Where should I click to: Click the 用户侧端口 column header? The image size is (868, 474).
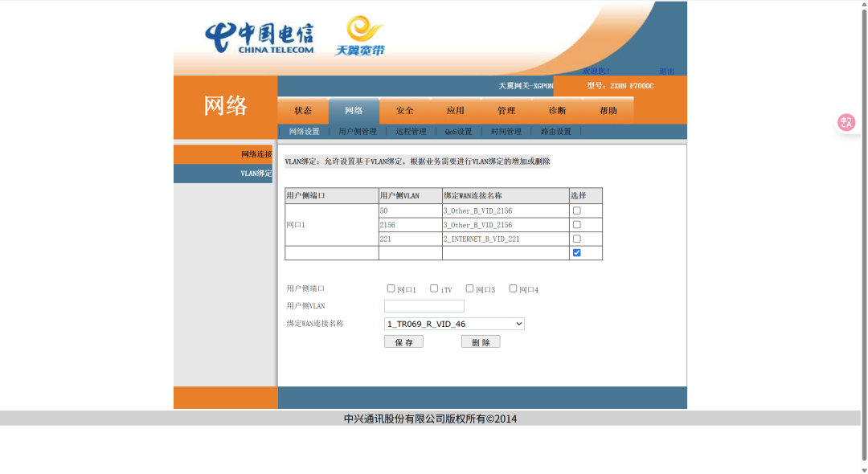tap(332, 196)
